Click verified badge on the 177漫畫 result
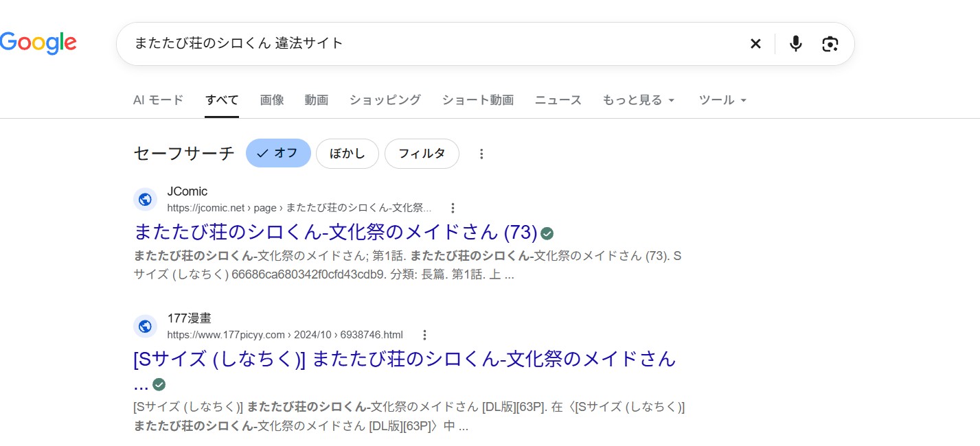Screen dimensions: 980x446 pyautogui.click(x=159, y=384)
